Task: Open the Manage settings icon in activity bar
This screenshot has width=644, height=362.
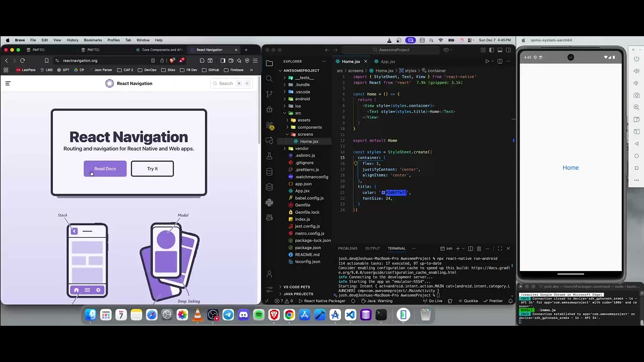Action: tap(269, 290)
